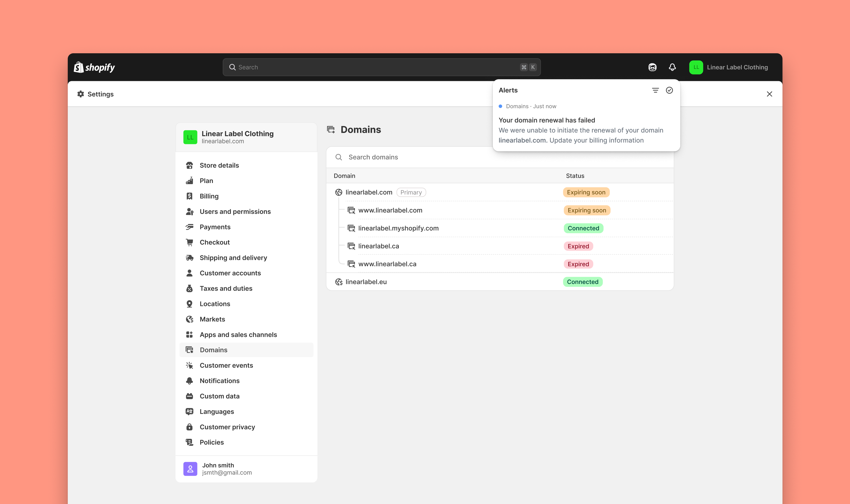Click the Users and permissions icon
Viewport: 850px width, 504px height.
click(189, 212)
